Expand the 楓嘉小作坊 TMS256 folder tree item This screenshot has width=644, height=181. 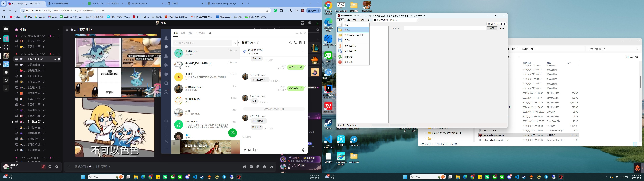[425, 133]
